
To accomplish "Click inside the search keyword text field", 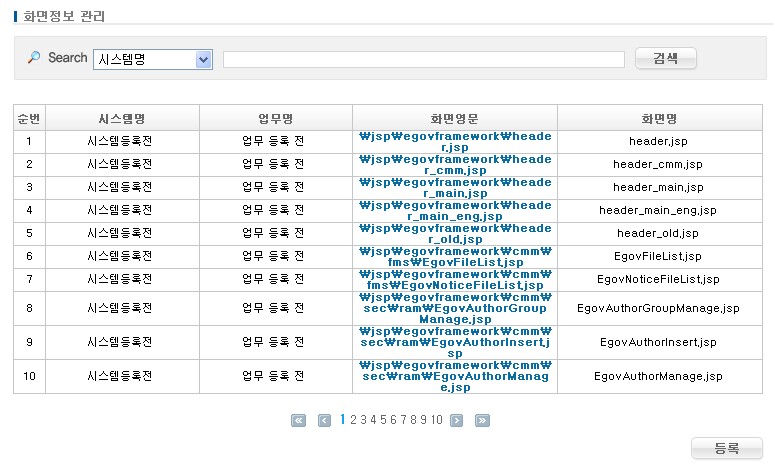I will pyautogui.click(x=424, y=59).
